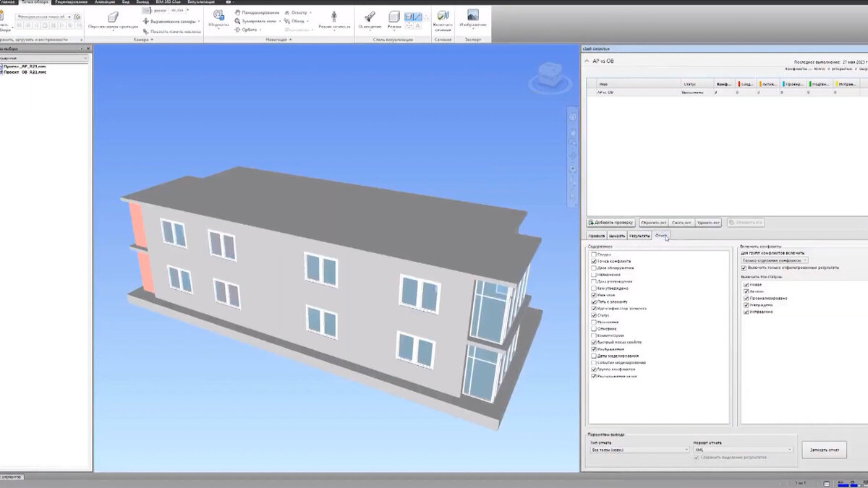
Task: Toggle the Группа конфликтов checkbox
Action: point(594,369)
